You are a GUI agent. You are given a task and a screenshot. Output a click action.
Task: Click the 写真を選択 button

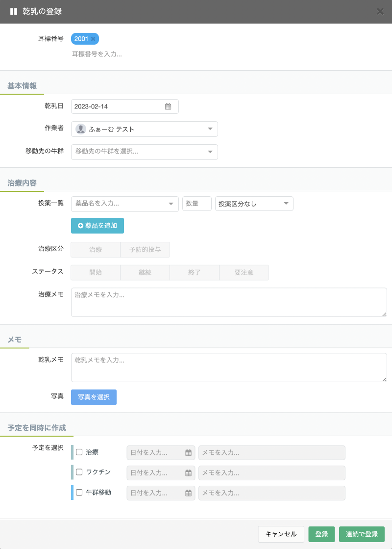(x=94, y=397)
